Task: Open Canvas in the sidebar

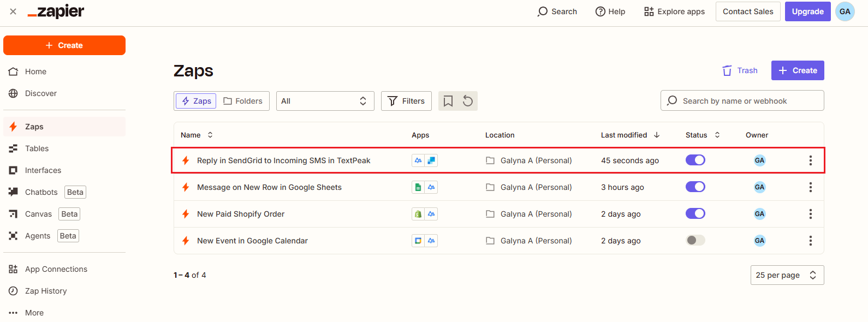Action: pos(64,214)
